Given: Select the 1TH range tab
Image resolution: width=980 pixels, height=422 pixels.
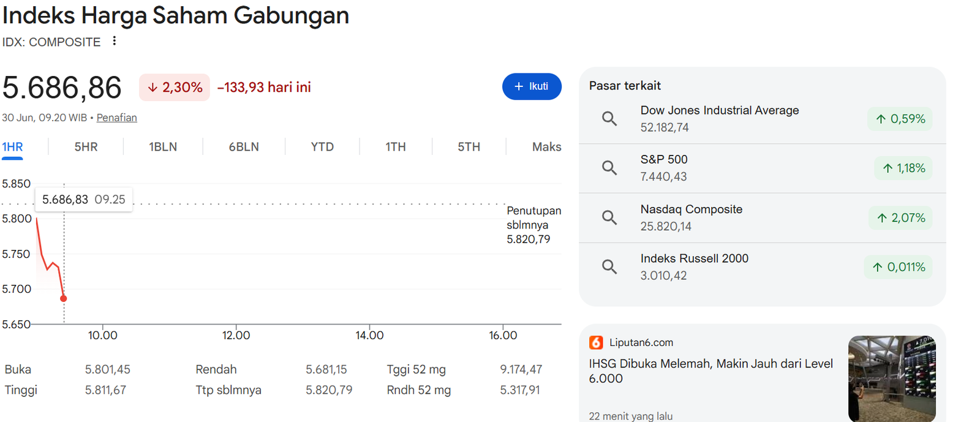Looking at the screenshot, I should coord(396,147).
